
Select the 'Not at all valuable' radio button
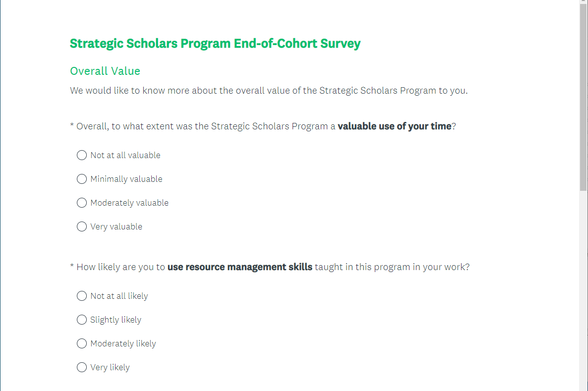pos(82,155)
